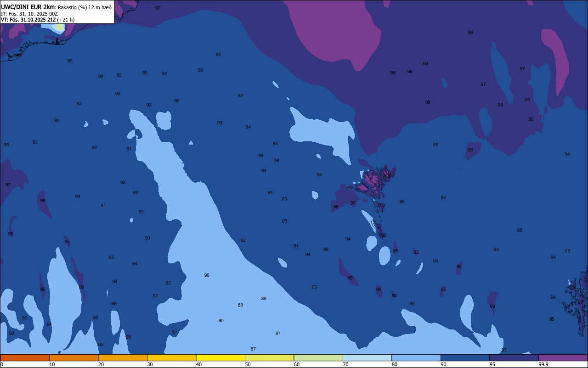Click the '(+21 h)' forecast offset text
The width and height of the screenshot is (588, 368).
tap(66, 20)
